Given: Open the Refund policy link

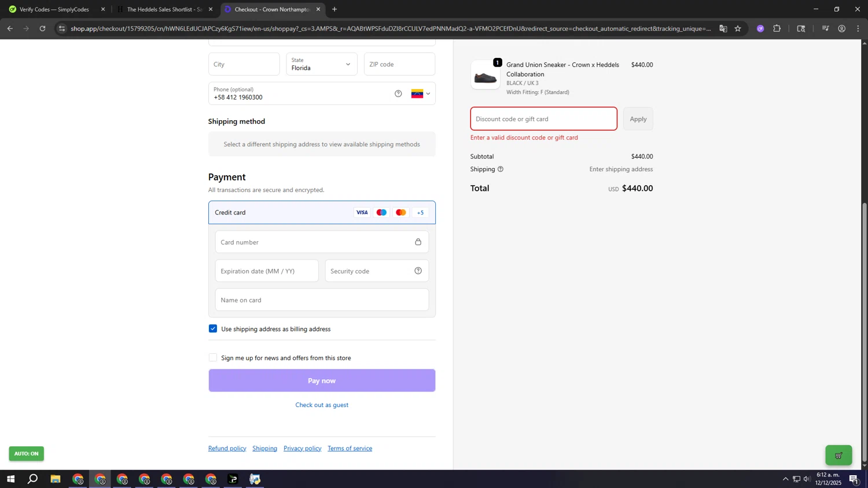Looking at the screenshot, I should (x=227, y=448).
